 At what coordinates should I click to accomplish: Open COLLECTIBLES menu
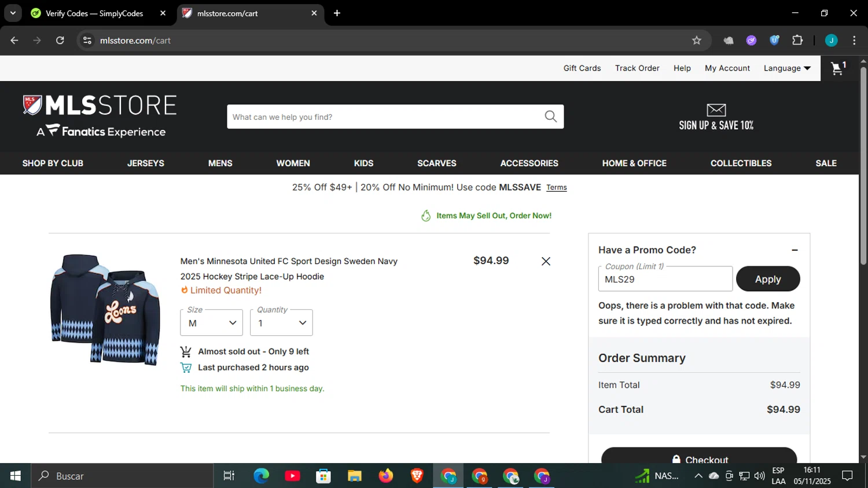point(741,163)
